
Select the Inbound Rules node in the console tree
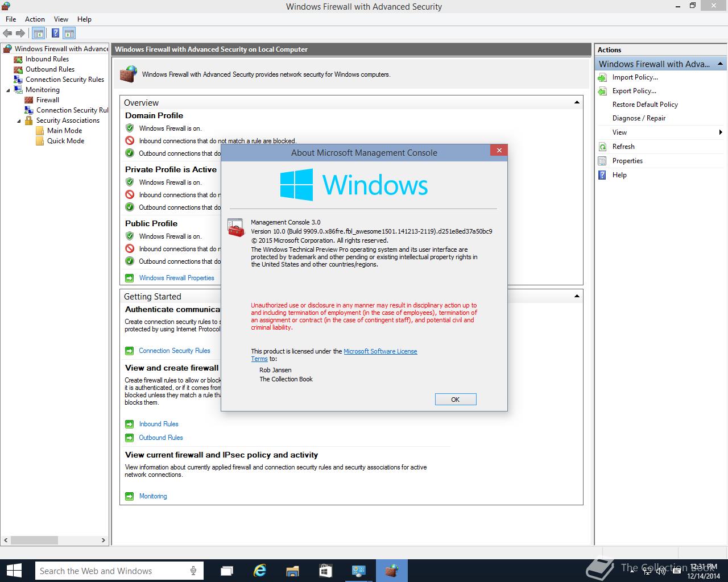pyautogui.click(x=47, y=59)
